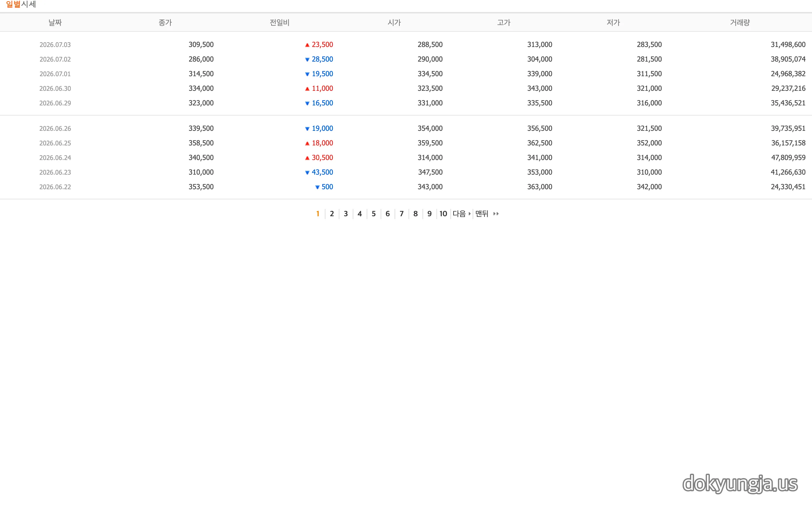Click the change value 23,500
Image resolution: width=812 pixels, height=508 pixels.
(323, 45)
